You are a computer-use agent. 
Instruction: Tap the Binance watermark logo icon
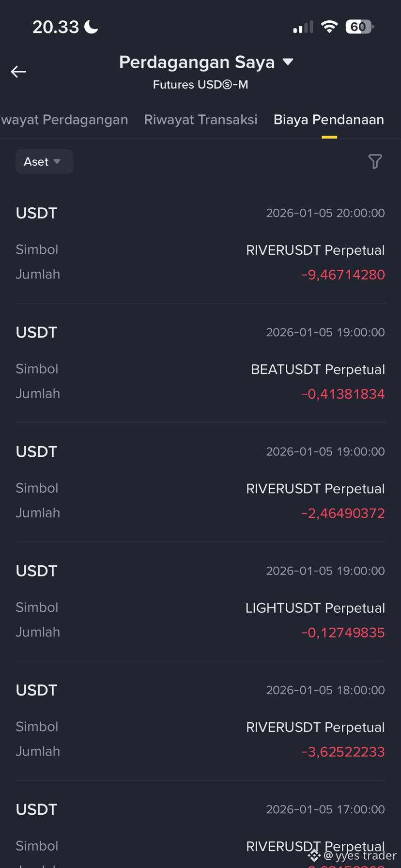[314, 856]
